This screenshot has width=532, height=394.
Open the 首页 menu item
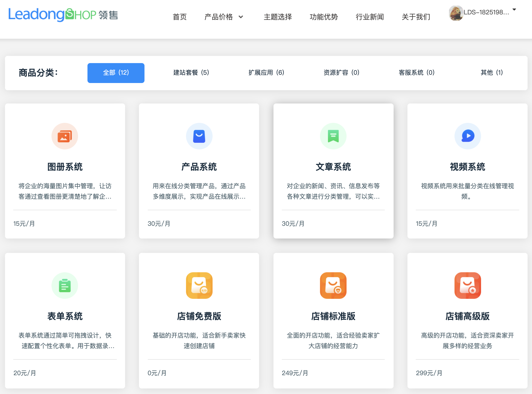pyautogui.click(x=180, y=17)
